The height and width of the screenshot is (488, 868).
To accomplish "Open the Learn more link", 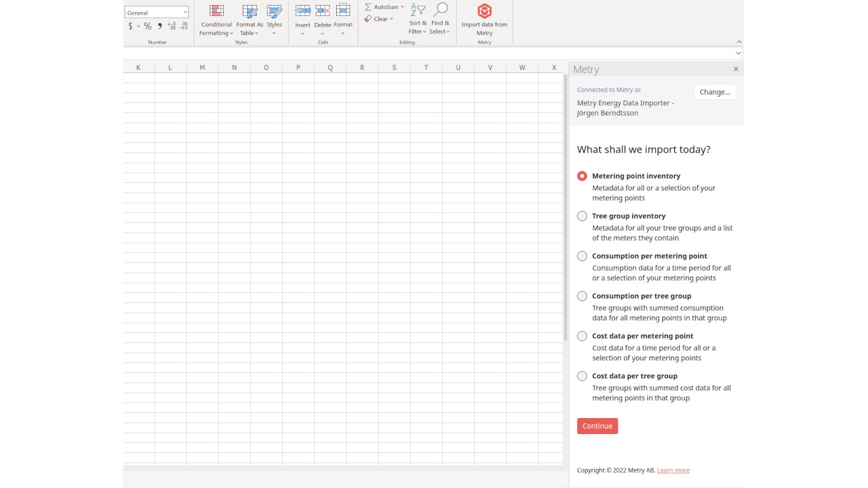I will pos(673,470).
